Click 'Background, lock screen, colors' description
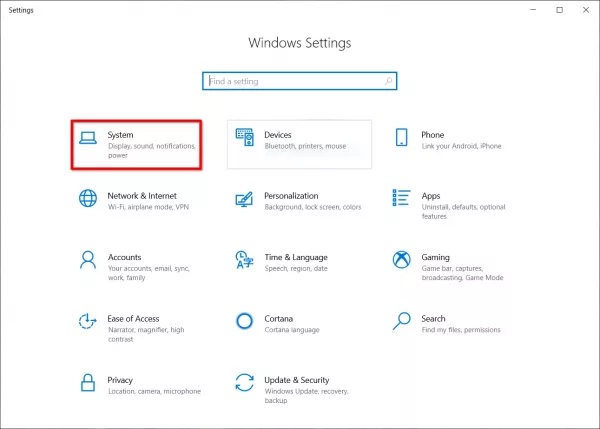The height and width of the screenshot is (429, 600). point(313,207)
